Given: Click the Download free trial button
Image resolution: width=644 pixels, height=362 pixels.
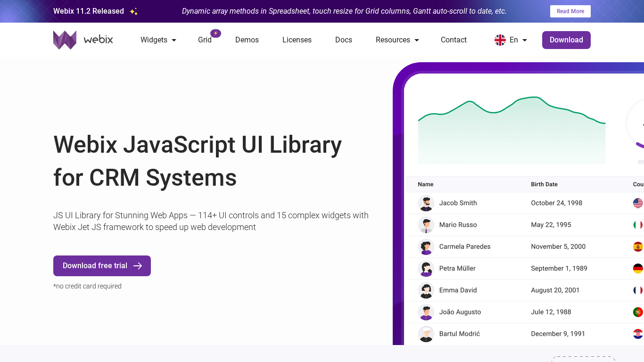Looking at the screenshot, I should click(x=102, y=266).
